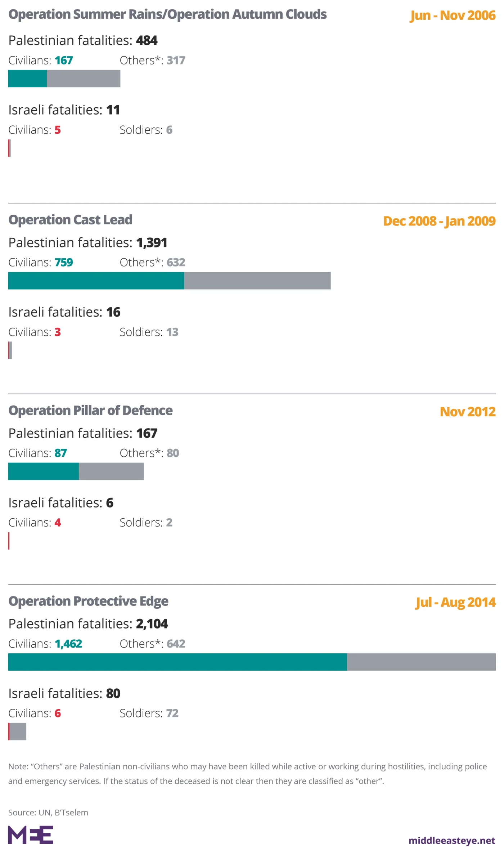Click the grey others bar for Cast Lead

[x=257, y=281]
